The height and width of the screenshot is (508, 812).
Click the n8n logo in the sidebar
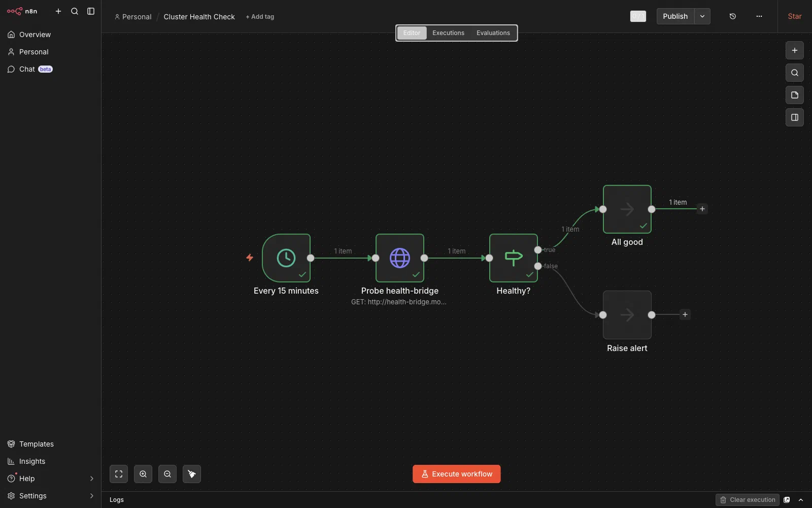[22, 11]
